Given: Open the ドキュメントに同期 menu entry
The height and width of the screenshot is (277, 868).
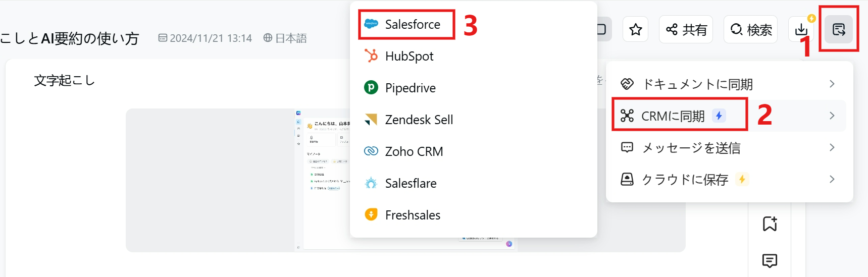Looking at the screenshot, I should (x=729, y=84).
